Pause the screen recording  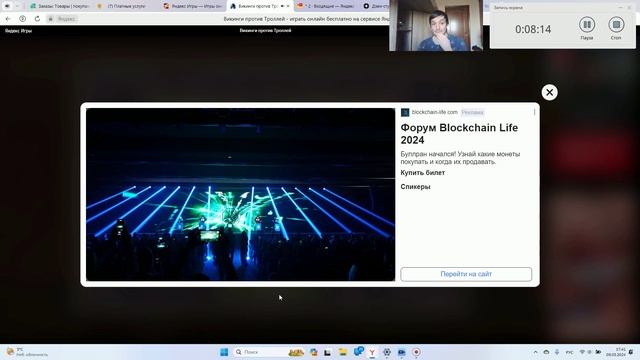587,25
